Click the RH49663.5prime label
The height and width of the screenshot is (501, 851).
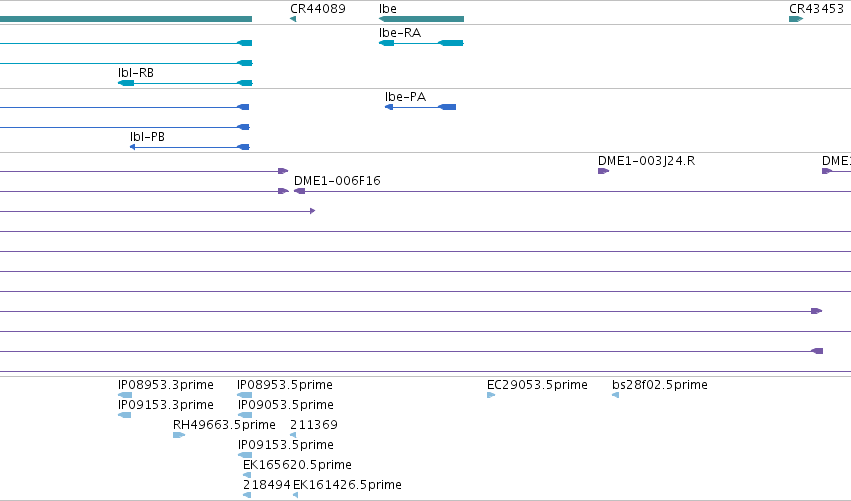pyautogui.click(x=224, y=425)
